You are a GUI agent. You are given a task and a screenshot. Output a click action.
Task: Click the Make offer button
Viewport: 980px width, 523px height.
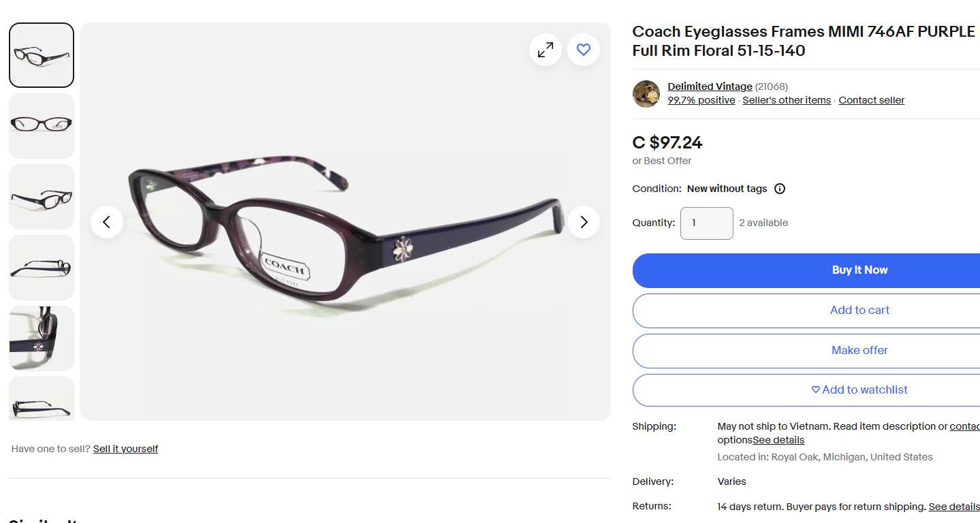pos(859,351)
